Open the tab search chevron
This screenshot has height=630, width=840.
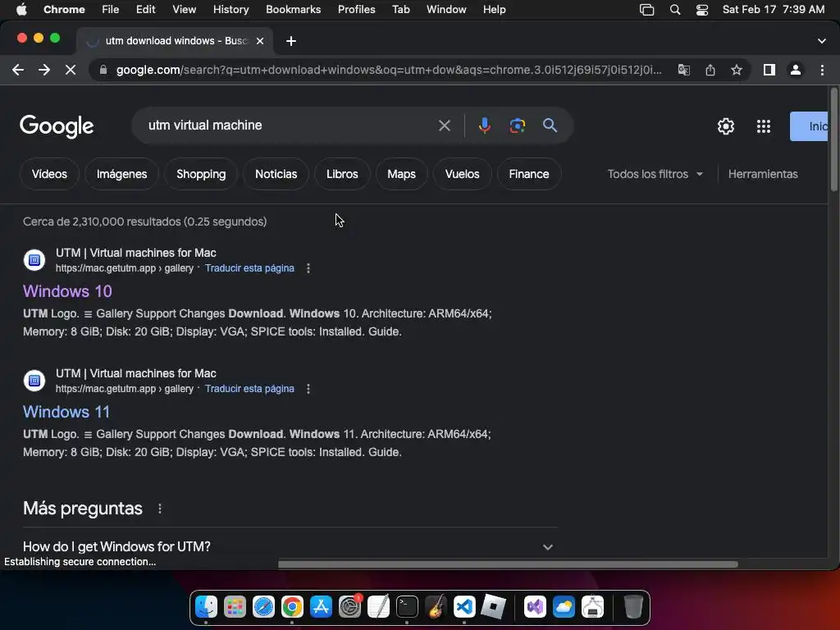821,41
